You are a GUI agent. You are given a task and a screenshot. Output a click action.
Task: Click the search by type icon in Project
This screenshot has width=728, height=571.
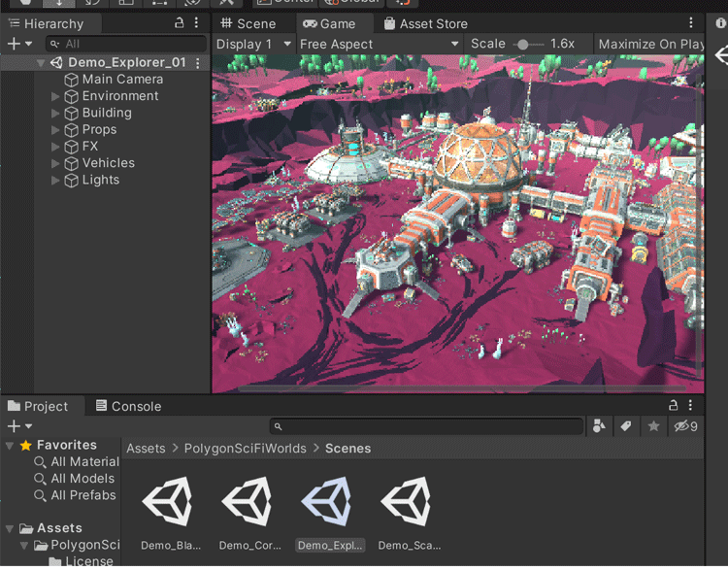(x=599, y=426)
